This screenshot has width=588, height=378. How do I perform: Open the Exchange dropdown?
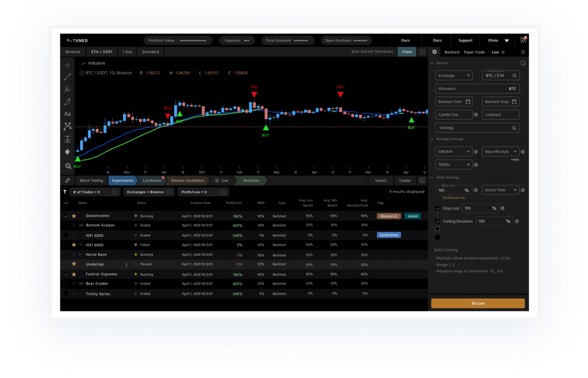point(454,76)
